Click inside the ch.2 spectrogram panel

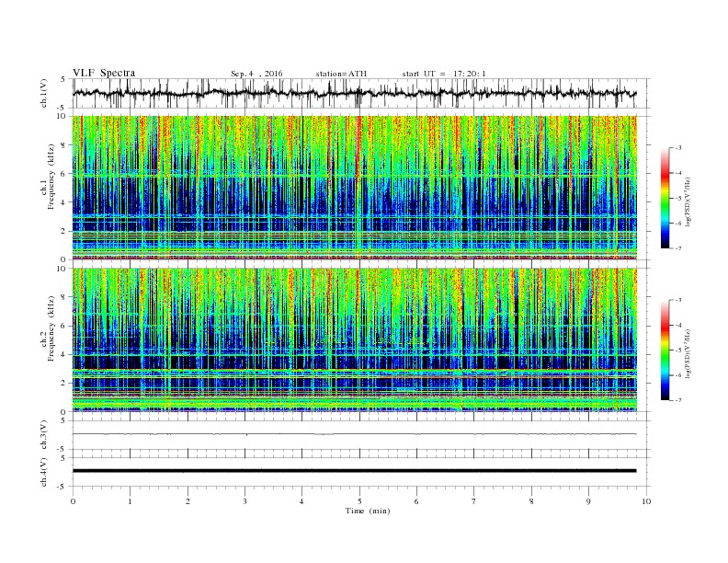354,339
